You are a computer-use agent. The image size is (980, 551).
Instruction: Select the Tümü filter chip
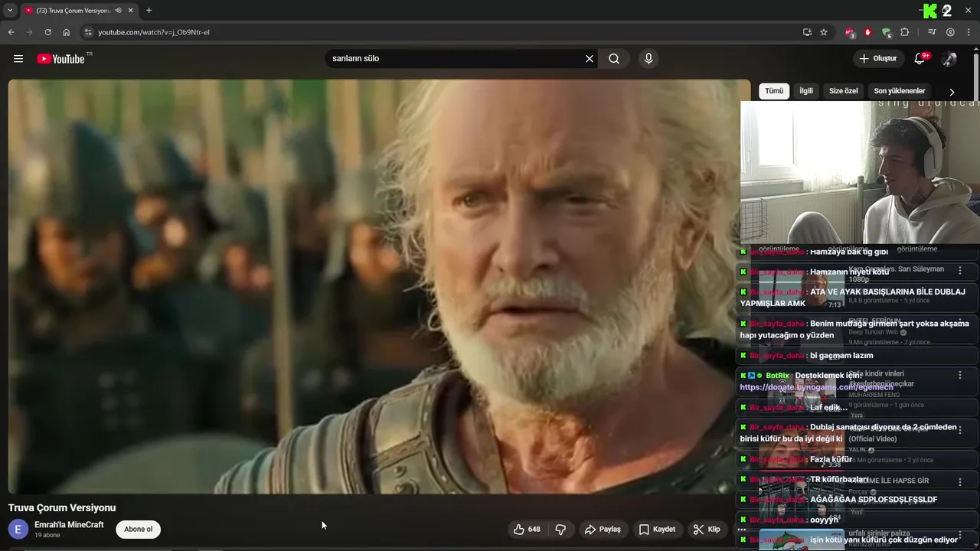click(x=774, y=91)
